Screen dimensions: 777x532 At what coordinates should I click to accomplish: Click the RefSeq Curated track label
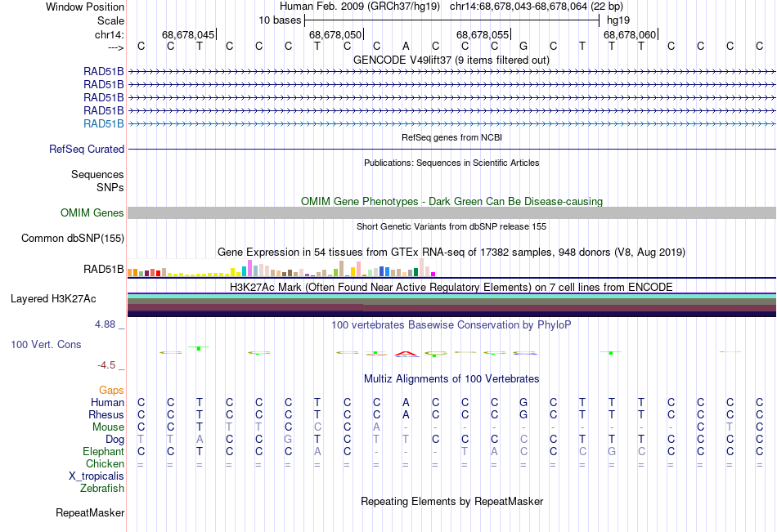point(87,149)
